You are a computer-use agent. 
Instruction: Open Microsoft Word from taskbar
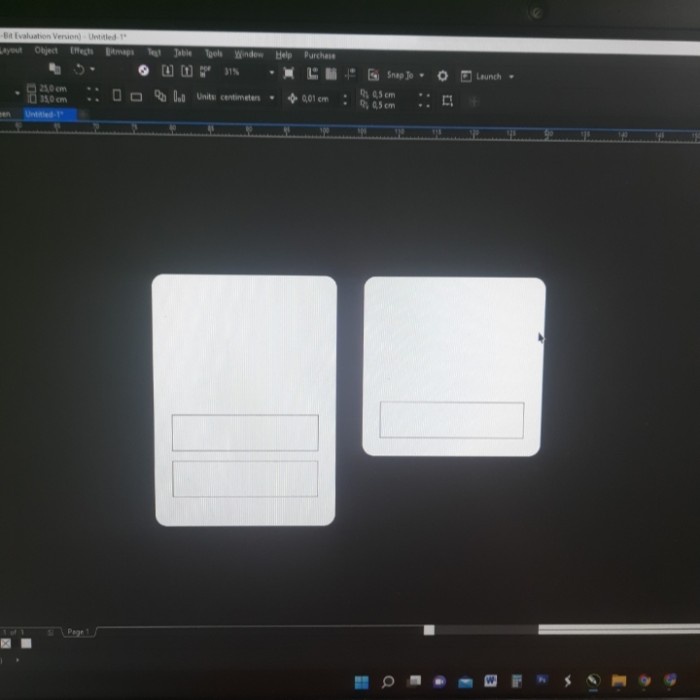[x=491, y=681]
